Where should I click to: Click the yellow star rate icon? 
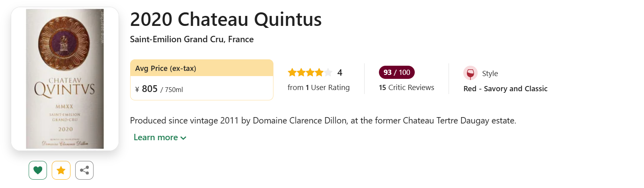(61, 170)
